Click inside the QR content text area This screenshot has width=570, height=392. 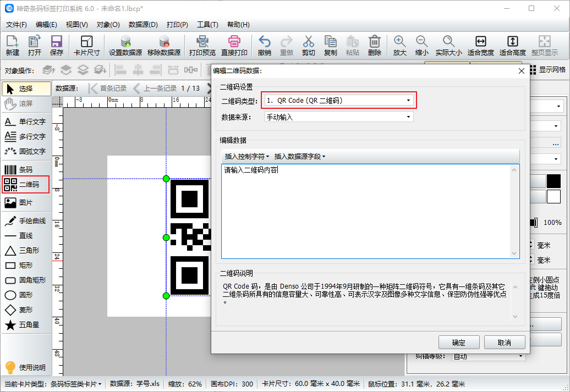[x=366, y=211]
